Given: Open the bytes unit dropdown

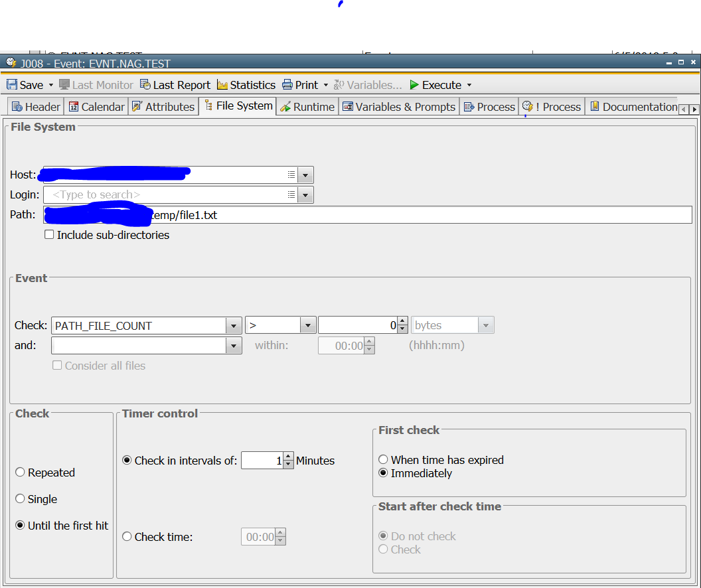Looking at the screenshot, I should (485, 325).
